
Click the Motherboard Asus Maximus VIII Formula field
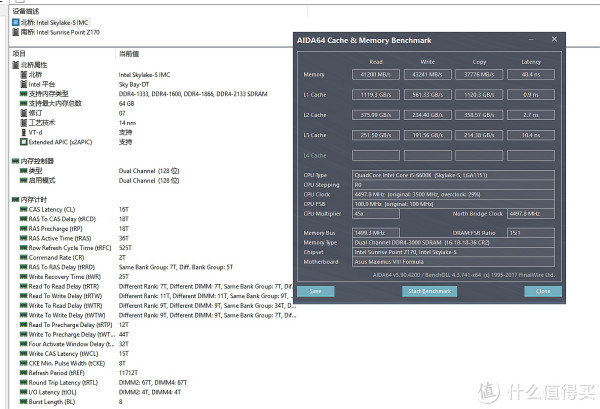pyautogui.click(x=453, y=262)
